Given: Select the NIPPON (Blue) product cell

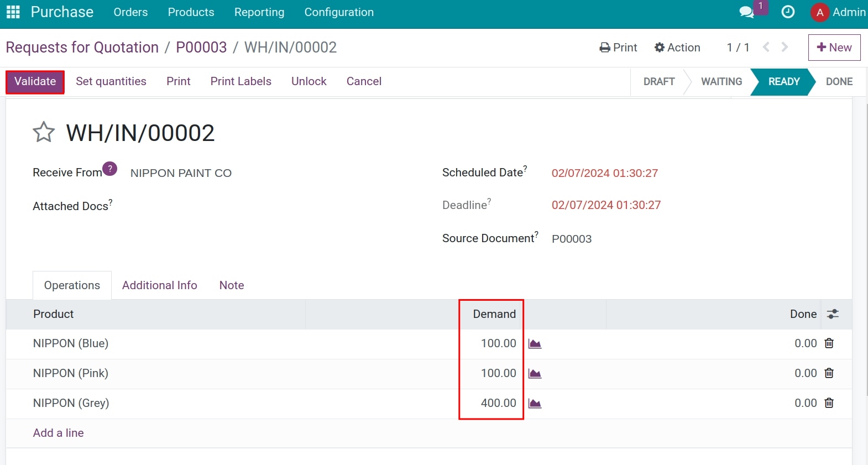Looking at the screenshot, I should click(71, 343).
